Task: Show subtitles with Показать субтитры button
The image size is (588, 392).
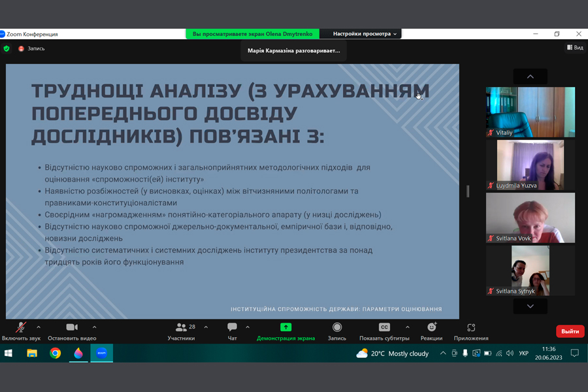Action: (384, 331)
